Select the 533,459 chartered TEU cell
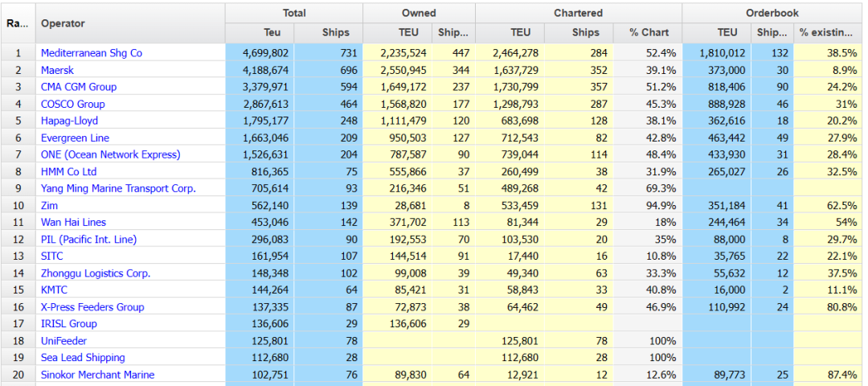The image size is (868, 386). click(x=510, y=205)
